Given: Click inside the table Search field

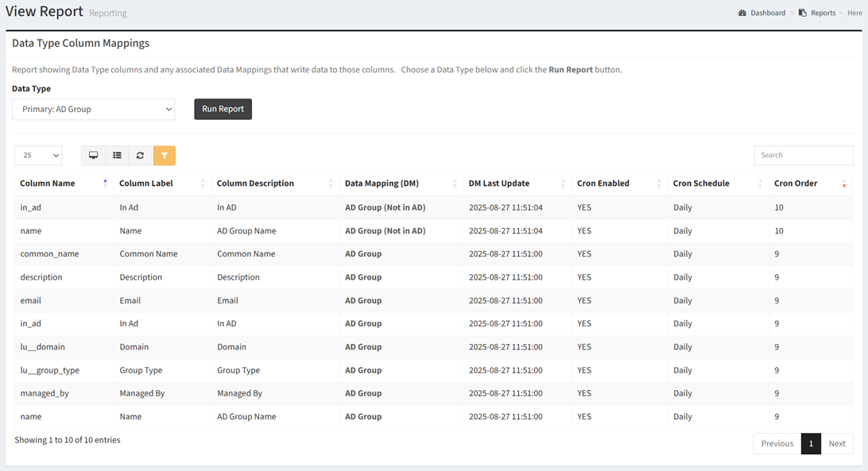Looking at the screenshot, I should tap(803, 156).
